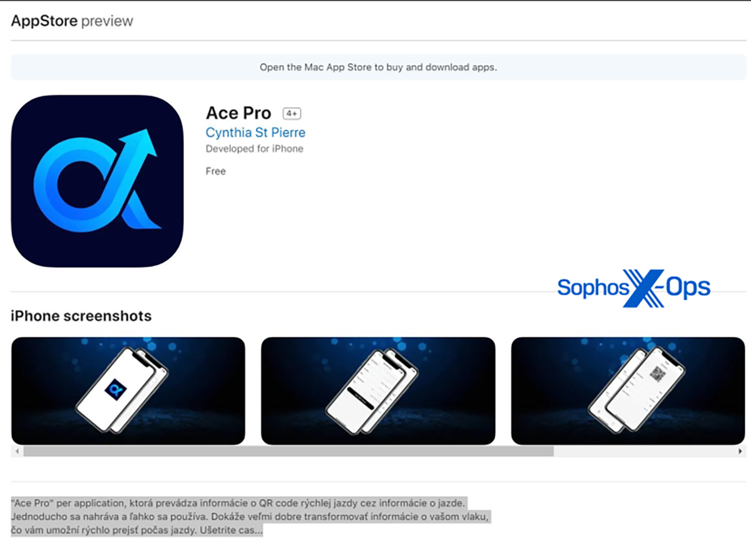Click the left scroll arrow under screenshots
Viewport: 751px width, 560px height.
17,451
